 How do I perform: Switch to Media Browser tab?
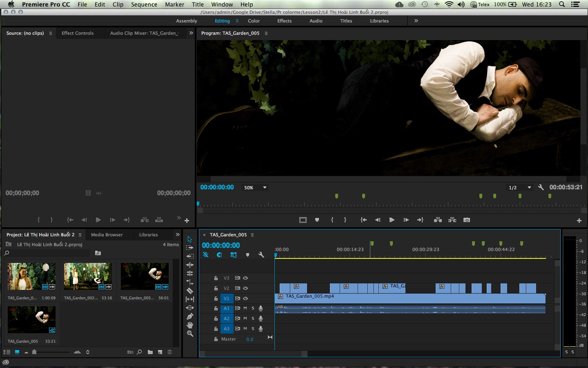point(107,235)
